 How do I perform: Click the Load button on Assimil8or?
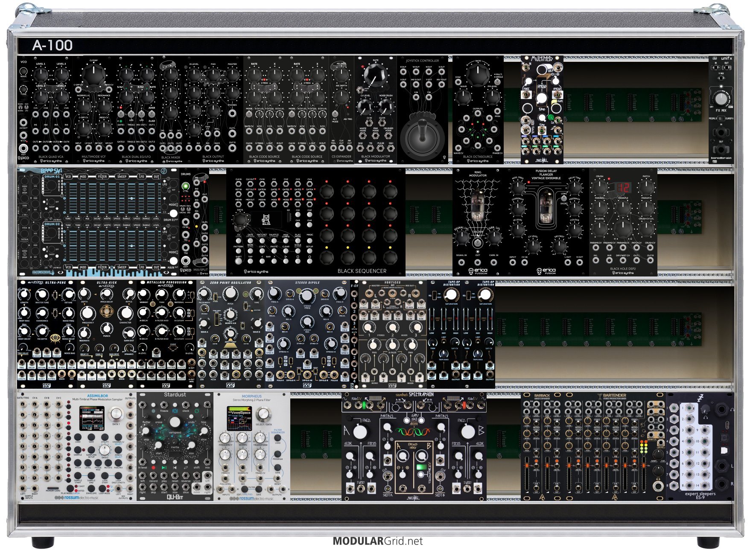click(78, 437)
